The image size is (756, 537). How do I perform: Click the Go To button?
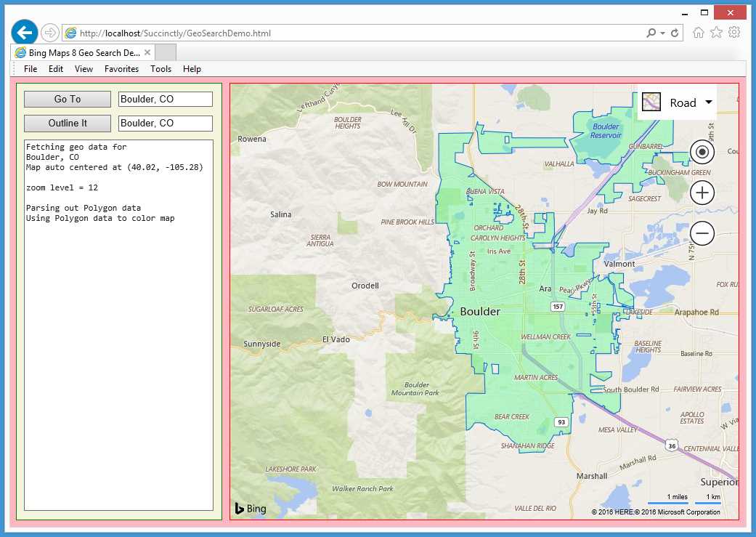tap(68, 100)
